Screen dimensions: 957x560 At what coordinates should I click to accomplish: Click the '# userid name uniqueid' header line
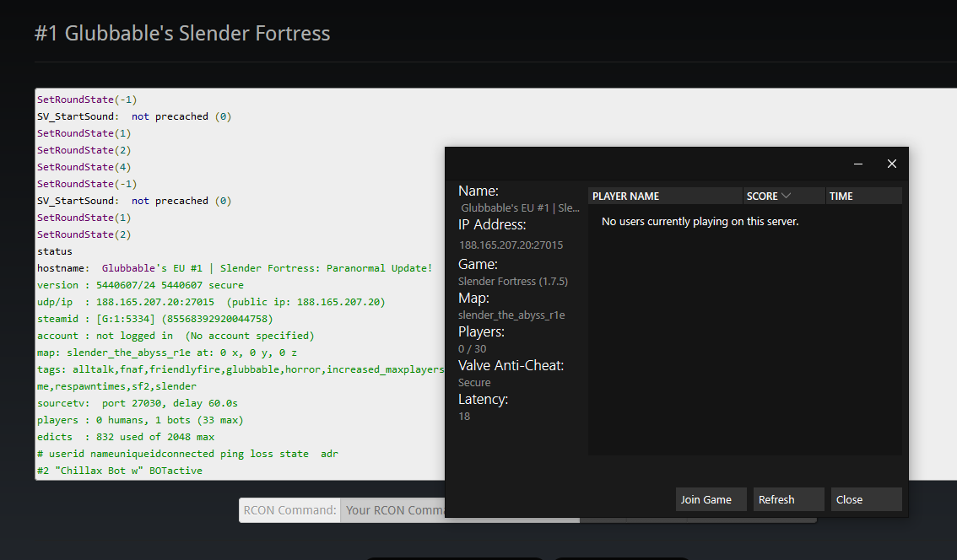click(x=187, y=454)
